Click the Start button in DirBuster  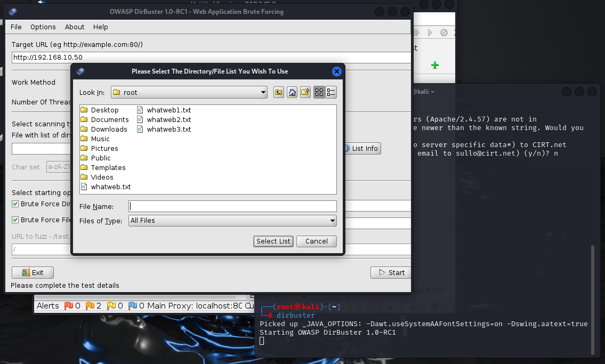coord(391,273)
